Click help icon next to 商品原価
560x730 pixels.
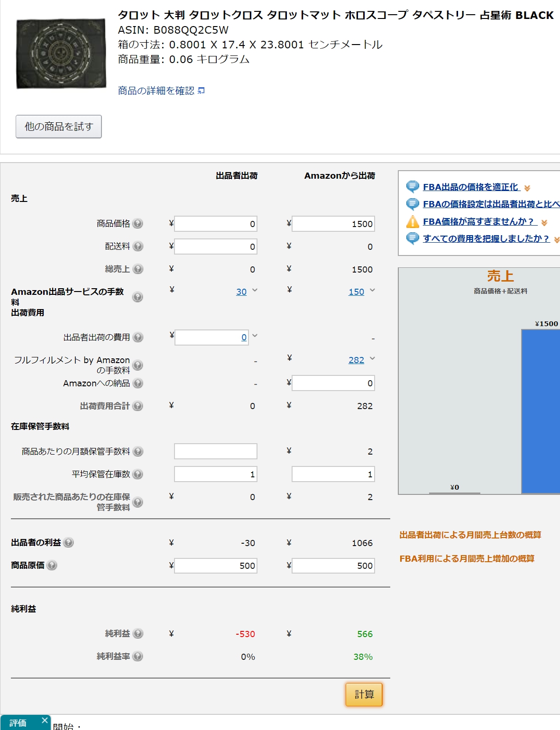(52, 565)
